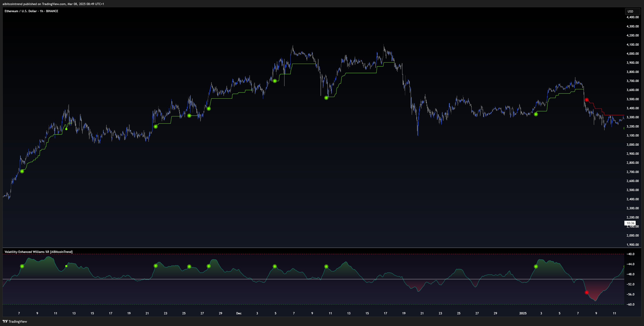Click the 2,400.00 price axis label
This screenshot has width=644, height=326.
pos(633,199)
